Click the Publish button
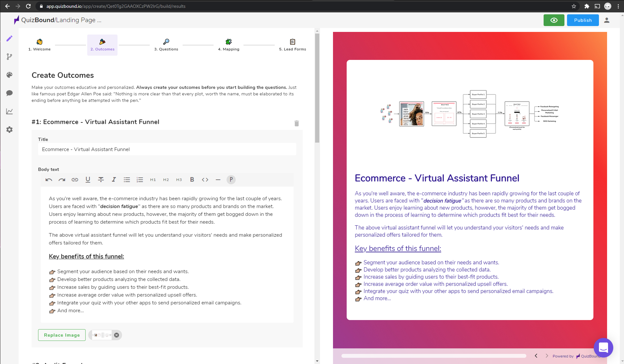This screenshot has height=364, width=624. click(583, 20)
